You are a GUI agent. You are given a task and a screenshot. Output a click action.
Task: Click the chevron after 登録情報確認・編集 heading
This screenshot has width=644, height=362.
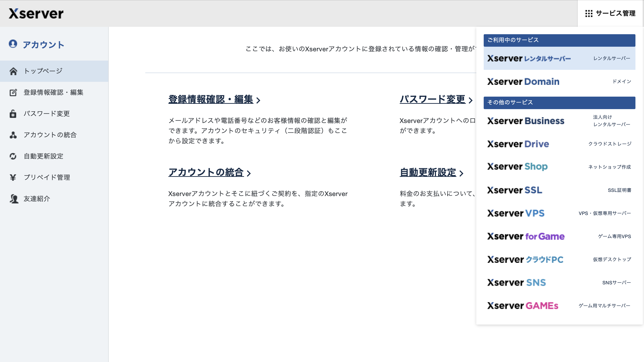click(258, 100)
